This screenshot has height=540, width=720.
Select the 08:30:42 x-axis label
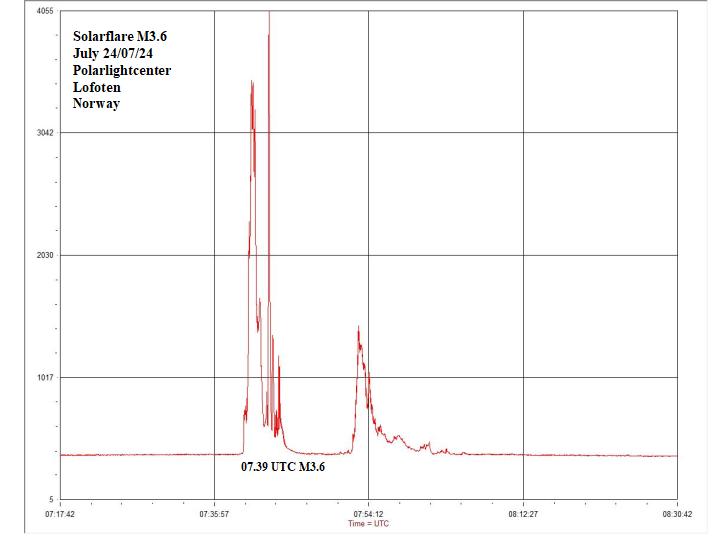[x=677, y=514]
